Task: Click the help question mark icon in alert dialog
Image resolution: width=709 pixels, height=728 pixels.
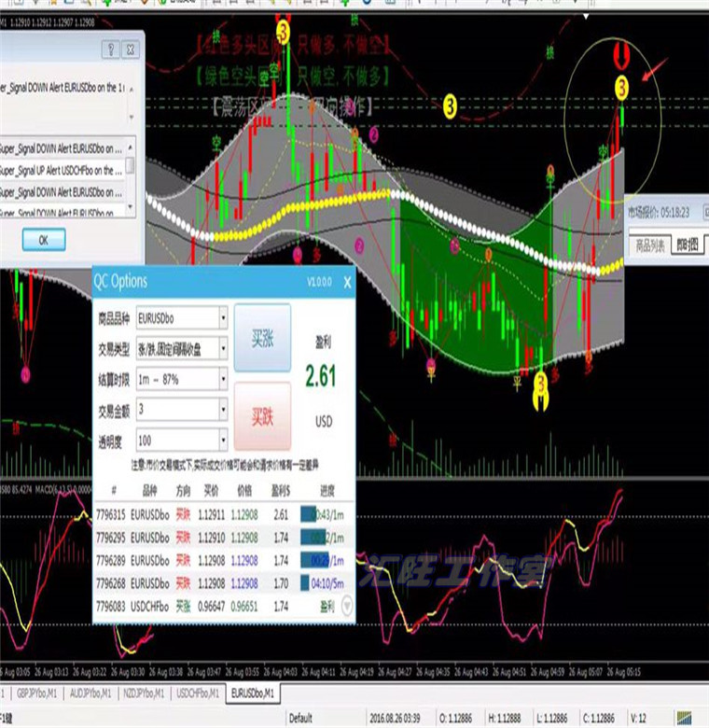Action: tap(109, 48)
